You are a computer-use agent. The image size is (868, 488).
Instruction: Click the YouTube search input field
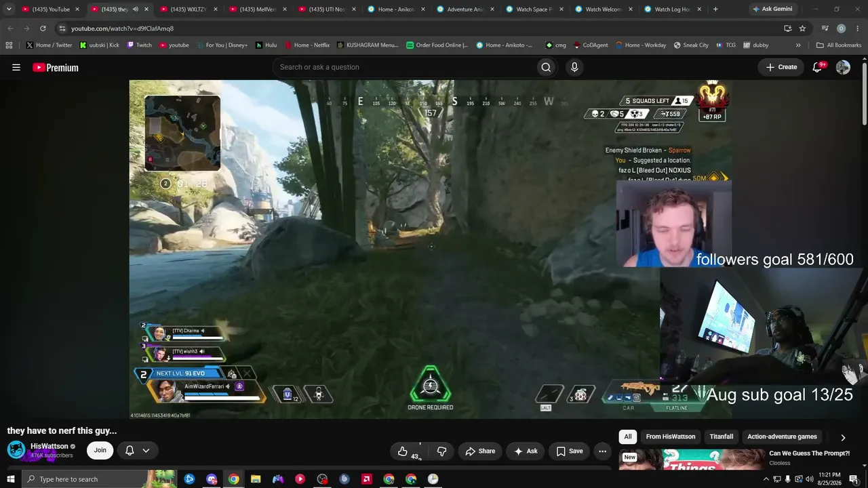coord(403,67)
